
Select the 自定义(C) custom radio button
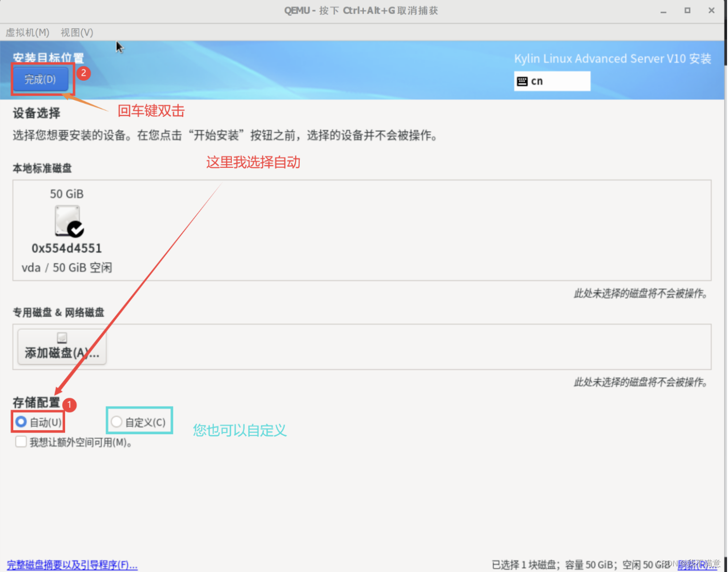(116, 421)
